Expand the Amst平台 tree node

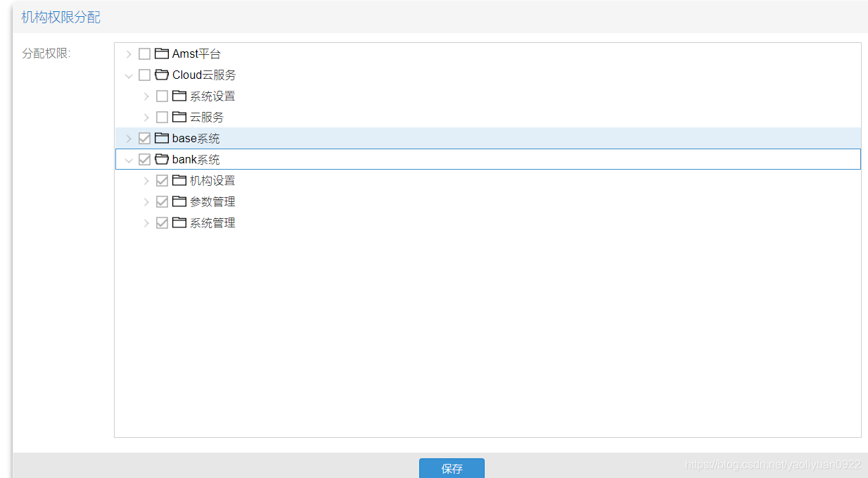coord(129,54)
